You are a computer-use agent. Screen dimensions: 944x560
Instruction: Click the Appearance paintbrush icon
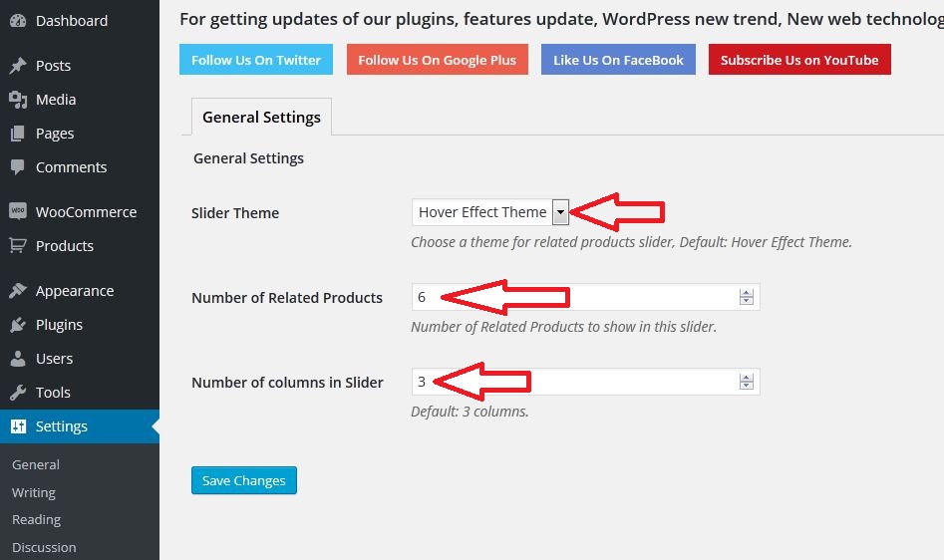[x=18, y=291]
